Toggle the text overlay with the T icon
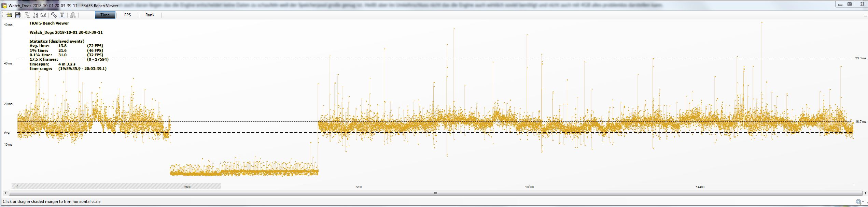The width and height of the screenshot is (868, 207). 62,15
